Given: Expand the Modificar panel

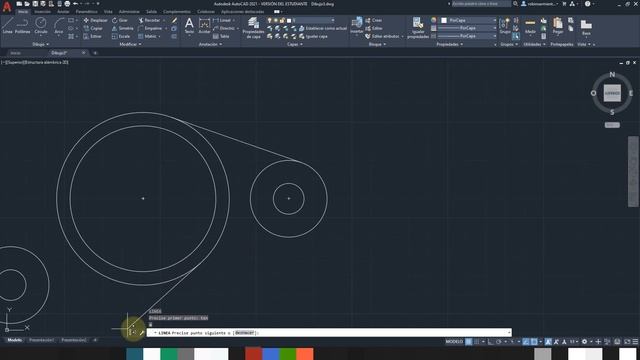Looking at the screenshot, I should [x=130, y=44].
